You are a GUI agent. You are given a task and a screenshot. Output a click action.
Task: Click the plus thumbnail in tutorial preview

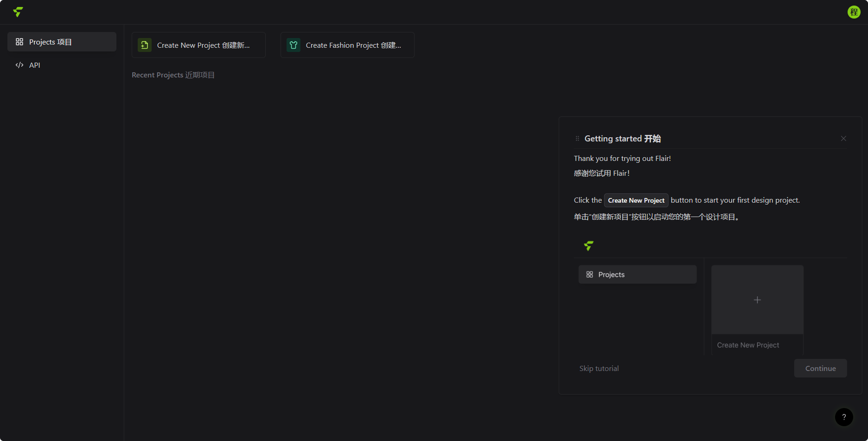pos(757,300)
